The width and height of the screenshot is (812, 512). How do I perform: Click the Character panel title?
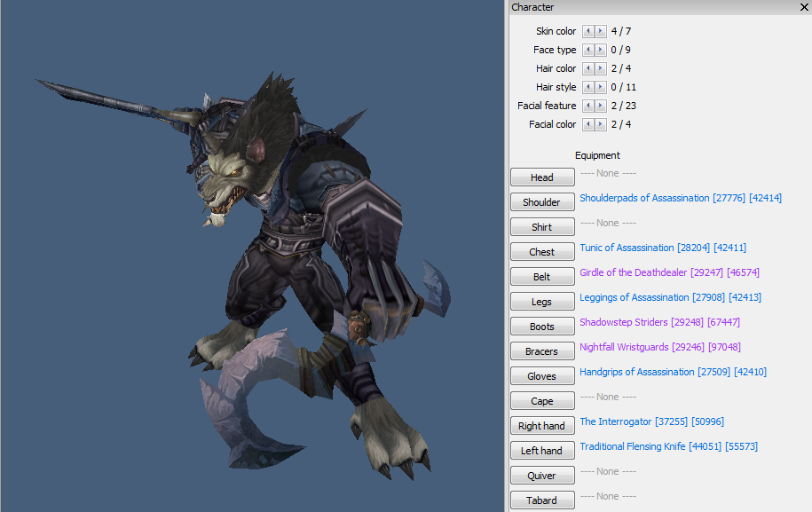(532, 7)
